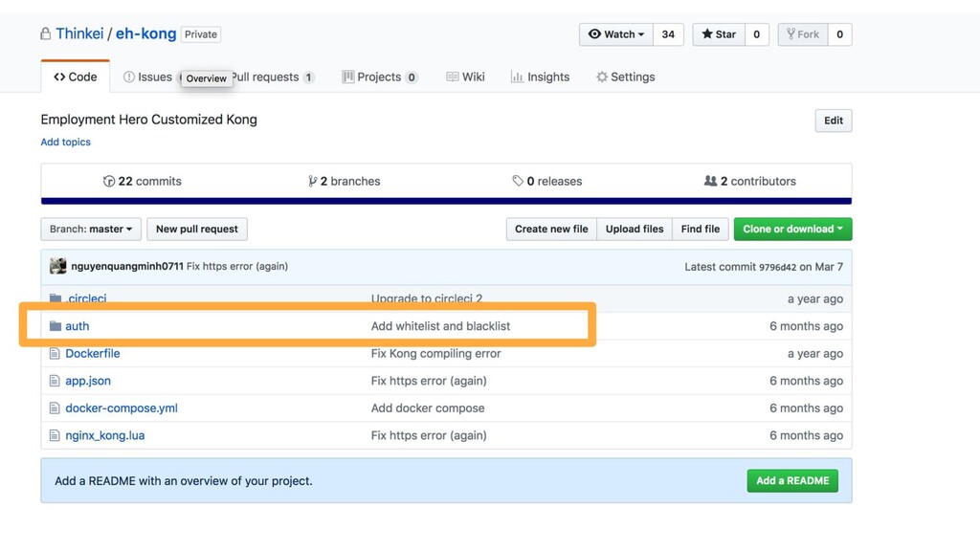Click Add a README button
The image size is (980, 551).
point(792,481)
